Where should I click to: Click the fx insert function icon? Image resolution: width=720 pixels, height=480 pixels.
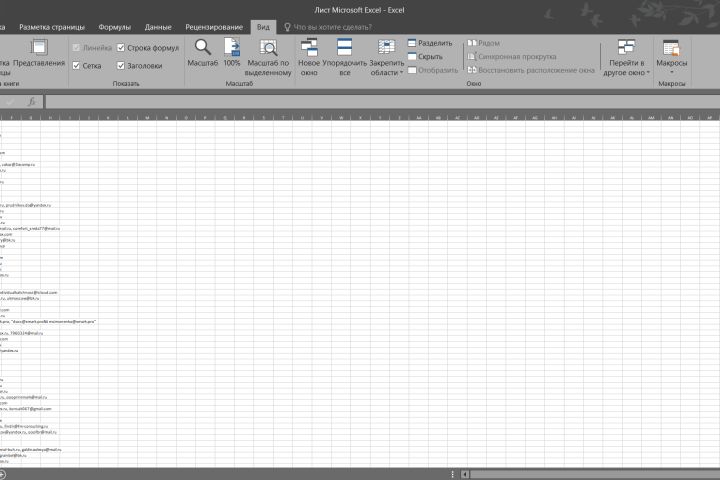[x=31, y=102]
